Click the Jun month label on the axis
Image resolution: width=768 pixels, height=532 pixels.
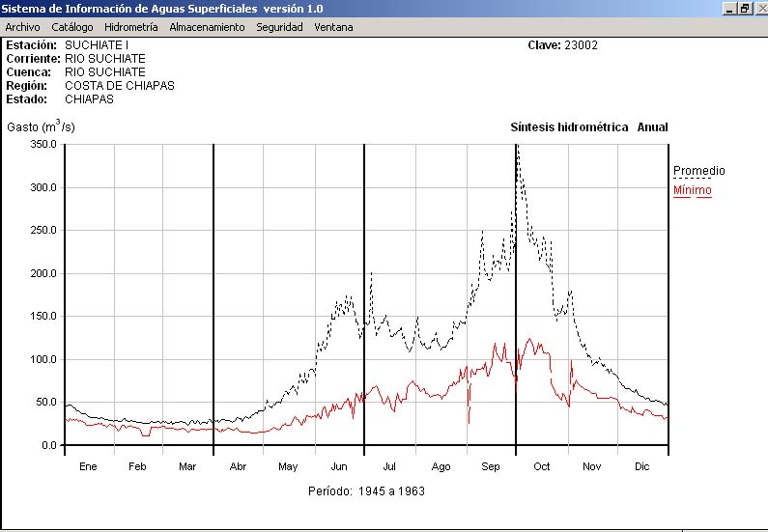[339, 467]
